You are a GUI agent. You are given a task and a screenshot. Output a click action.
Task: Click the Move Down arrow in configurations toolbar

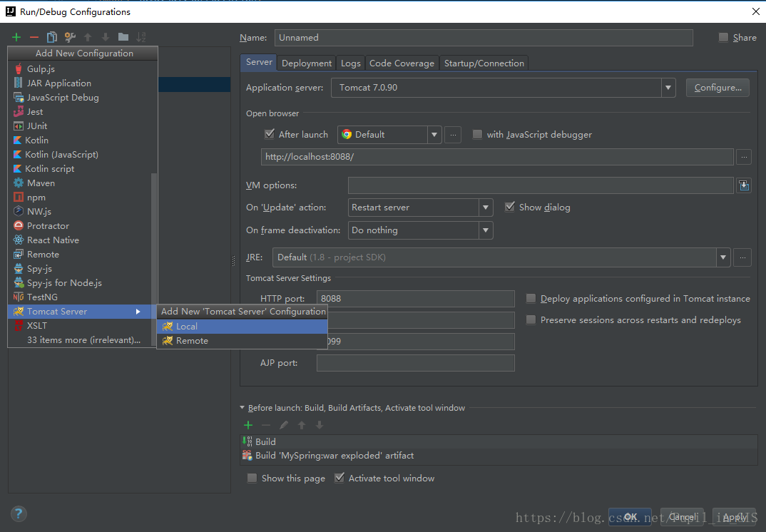pyautogui.click(x=106, y=37)
